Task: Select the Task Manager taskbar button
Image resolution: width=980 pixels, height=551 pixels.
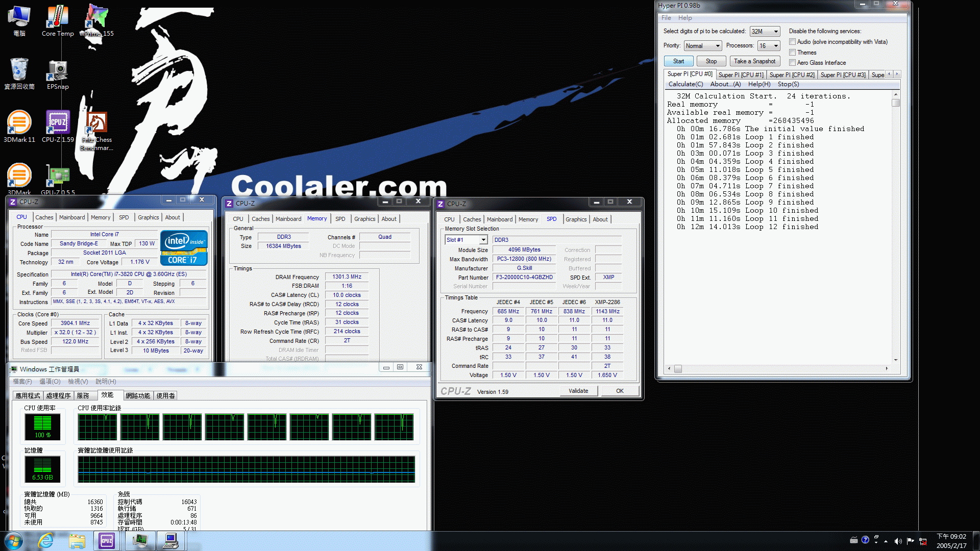Action: coord(139,541)
